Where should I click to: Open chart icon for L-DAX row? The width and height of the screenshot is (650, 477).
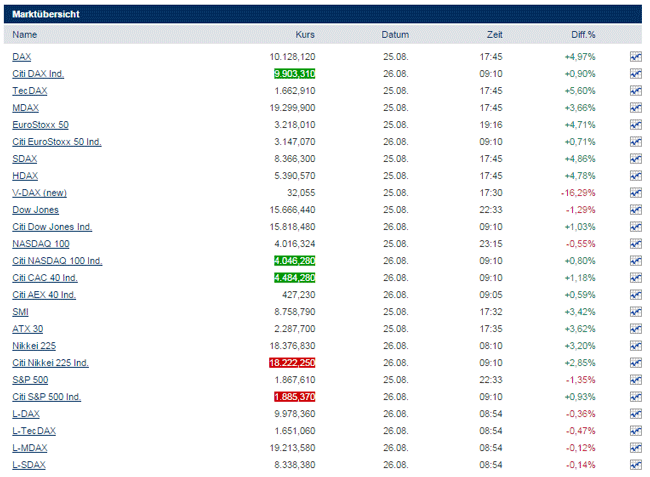pos(635,414)
